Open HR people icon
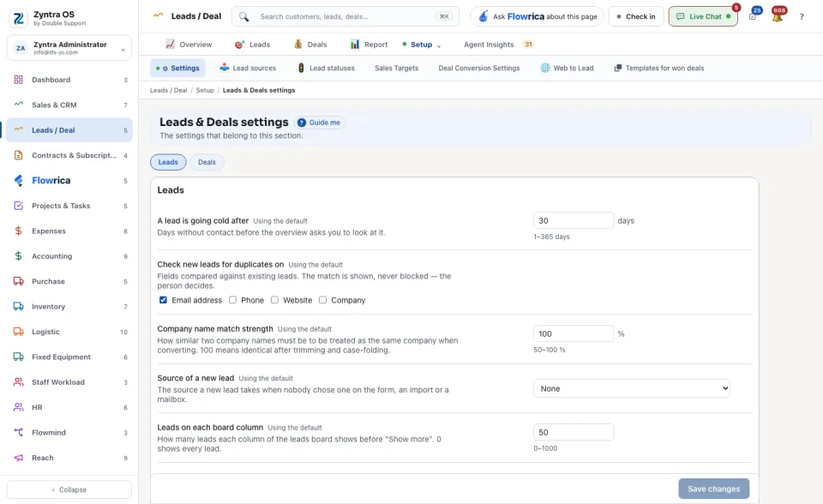This screenshot has width=823, height=504. coord(18,407)
